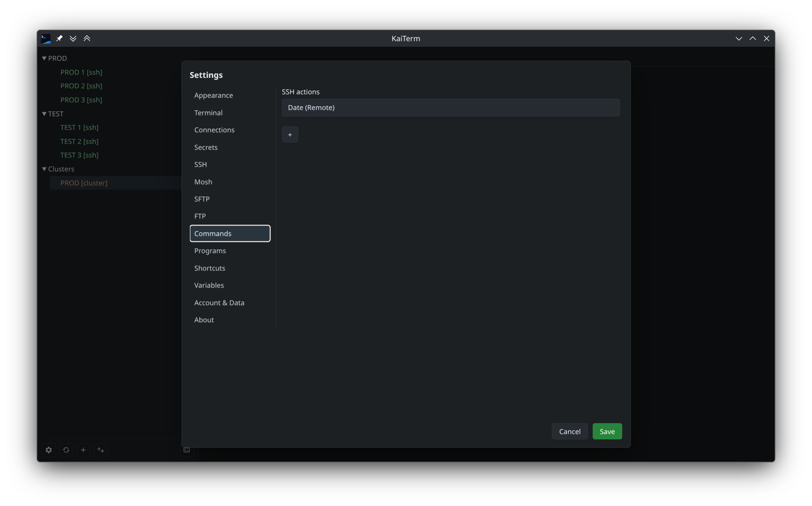
Task: Select PROD 2 [ssh] connection
Action: (81, 86)
